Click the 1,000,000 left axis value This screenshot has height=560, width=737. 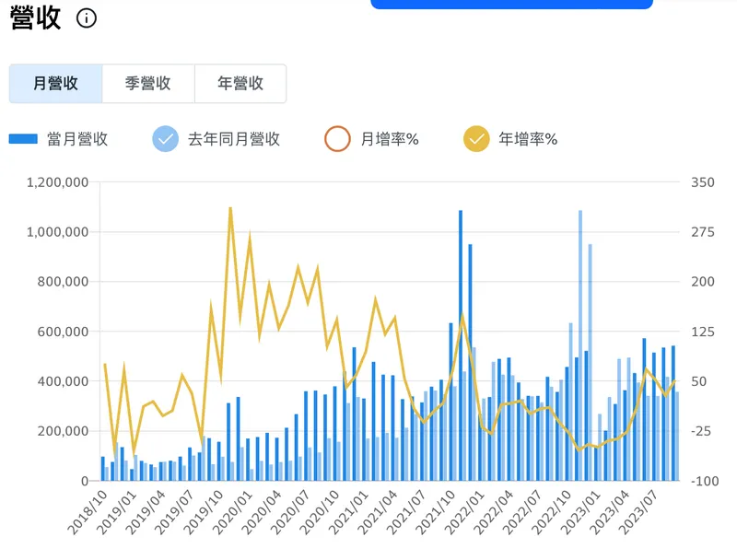click(57, 232)
